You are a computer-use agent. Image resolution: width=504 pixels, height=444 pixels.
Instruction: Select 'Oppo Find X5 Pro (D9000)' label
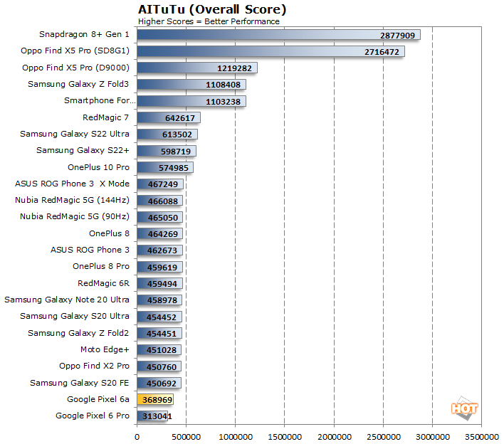(x=75, y=68)
